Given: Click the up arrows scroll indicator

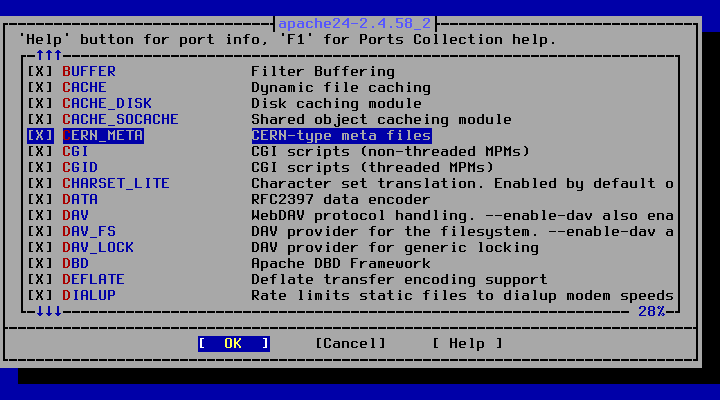Looking at the screenshot, I should pyautogui.click(x=49, y=56).
